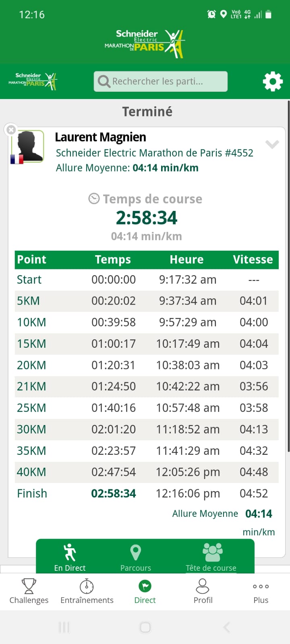Tap the Android back navigation button
Screen dimensions: 290x644
pos(226,627)
